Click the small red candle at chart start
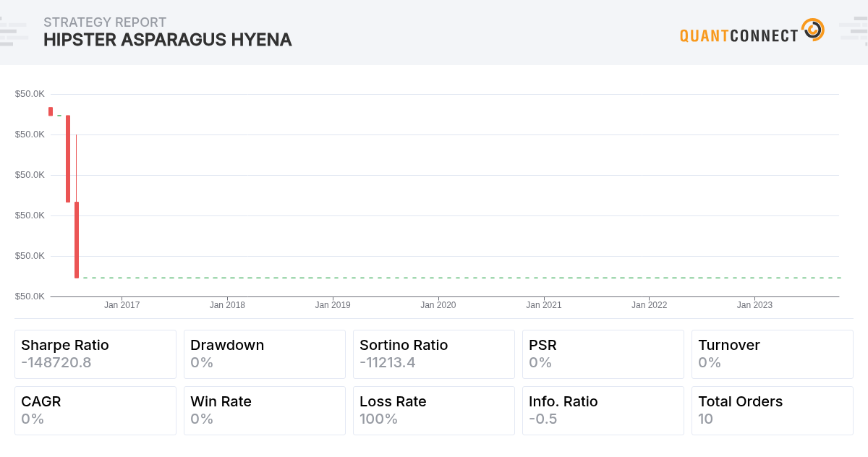868x457 pixels. tap(51, 111)
